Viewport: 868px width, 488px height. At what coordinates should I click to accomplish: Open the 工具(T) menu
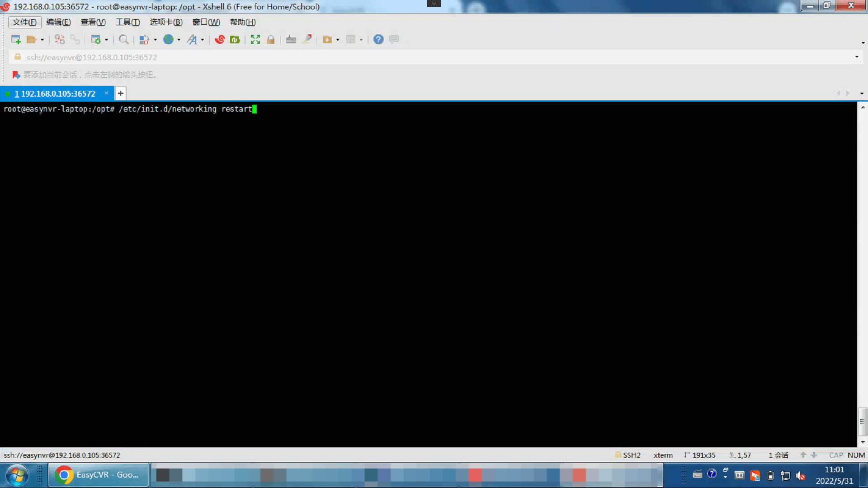[127, 22]
